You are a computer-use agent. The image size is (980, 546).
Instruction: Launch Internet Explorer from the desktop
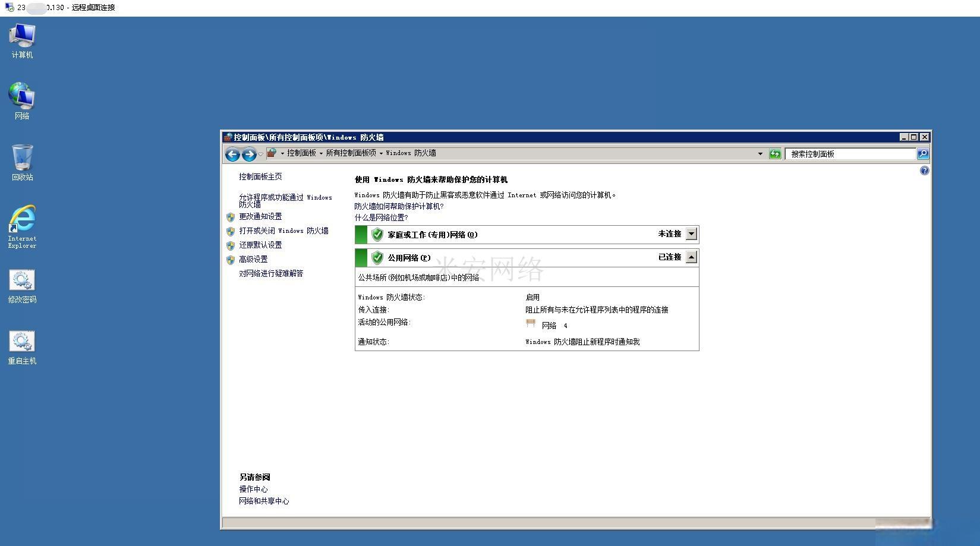[22, 226]
